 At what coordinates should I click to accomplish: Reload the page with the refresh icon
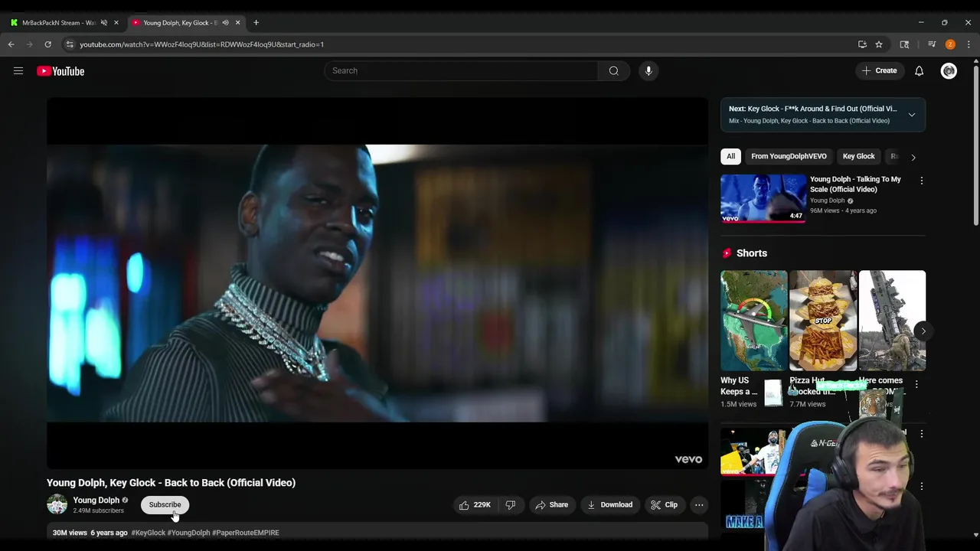point(47,44)
